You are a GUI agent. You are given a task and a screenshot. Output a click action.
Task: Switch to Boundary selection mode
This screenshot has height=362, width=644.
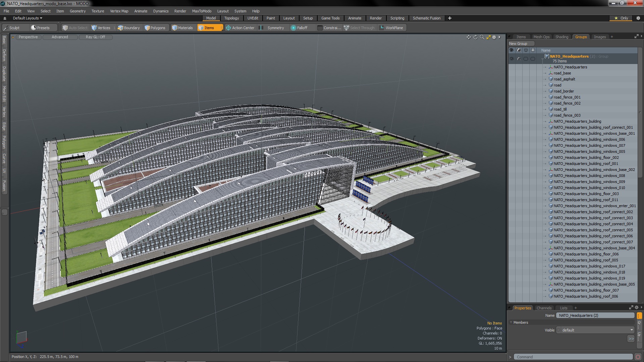(x=129, y=28)
